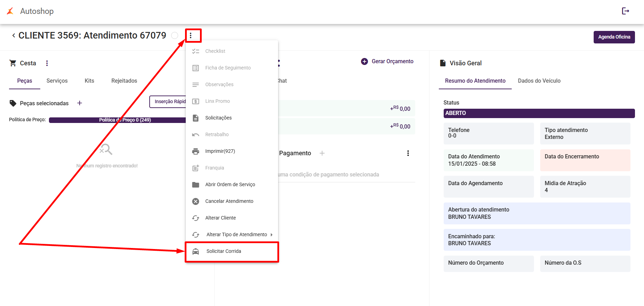Switch to the Serviços tab
The image size is (644, 306).
point(57,81)
